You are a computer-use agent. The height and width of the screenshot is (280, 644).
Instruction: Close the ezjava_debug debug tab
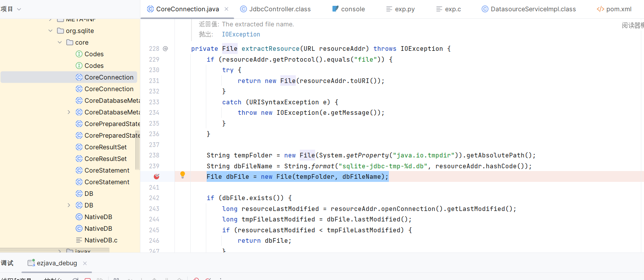click(85, 263)
